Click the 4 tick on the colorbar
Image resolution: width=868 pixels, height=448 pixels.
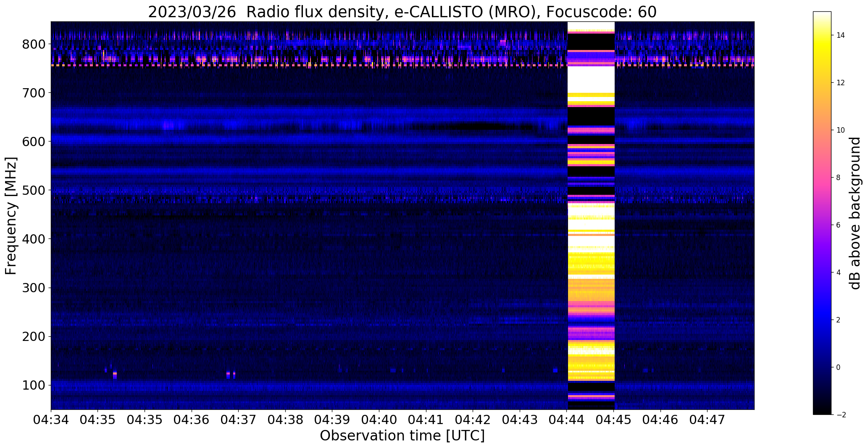(x=838, y=272)
